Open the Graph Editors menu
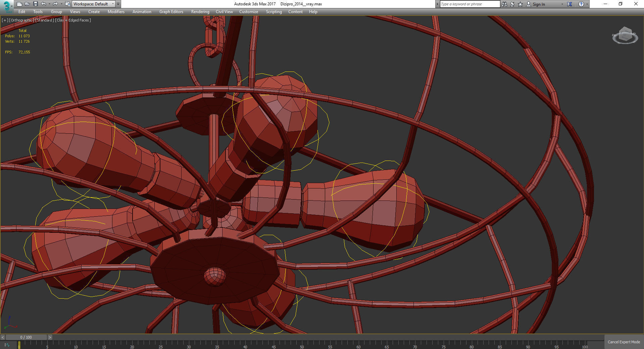The image size is (644, 349). coord(171,12)
